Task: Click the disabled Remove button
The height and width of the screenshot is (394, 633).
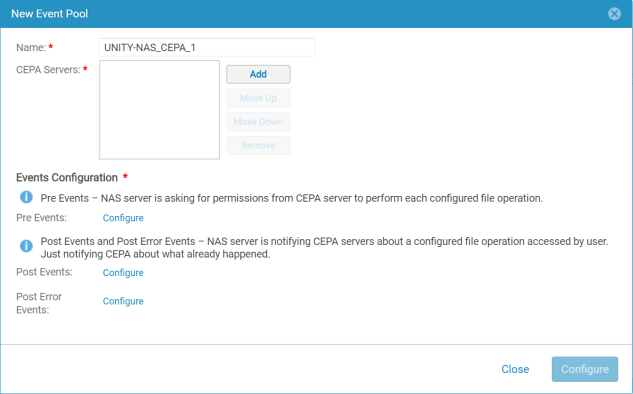Action: pos(258,145)
